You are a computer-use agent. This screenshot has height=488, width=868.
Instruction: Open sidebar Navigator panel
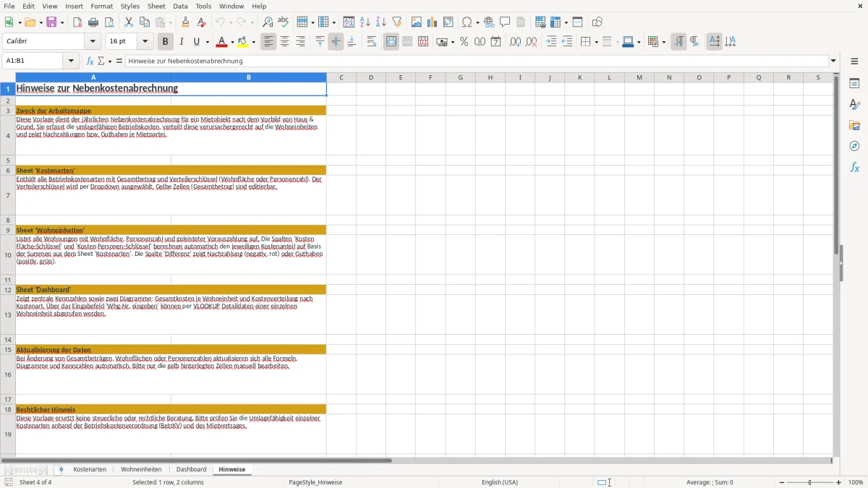pyautogui.click(x=854, y=146)
